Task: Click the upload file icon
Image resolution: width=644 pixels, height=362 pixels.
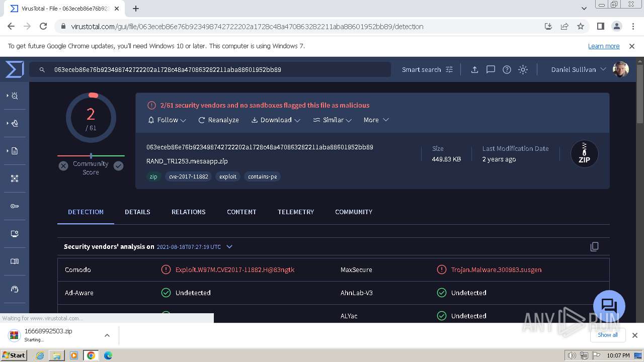Action: click(474, 70)
